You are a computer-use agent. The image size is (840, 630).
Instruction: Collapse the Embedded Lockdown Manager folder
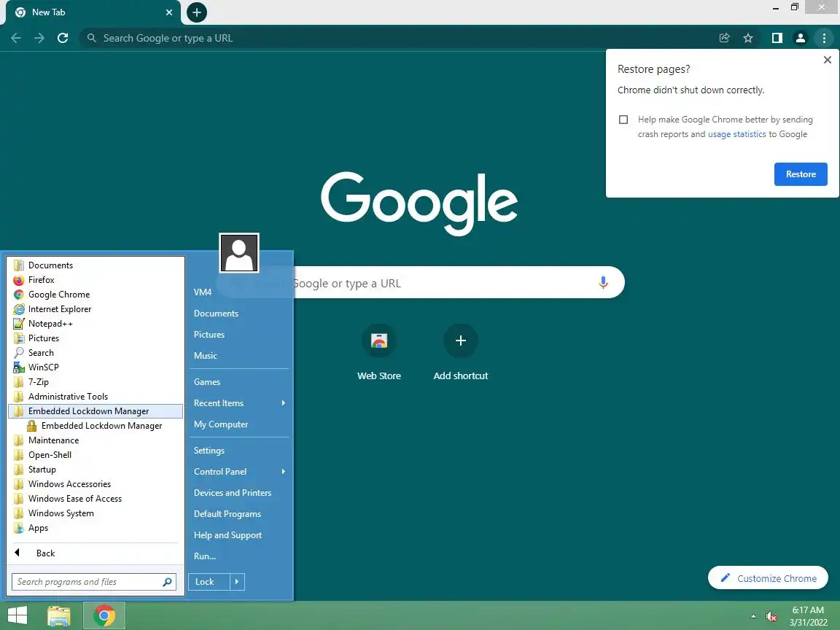tap(96, 411)
